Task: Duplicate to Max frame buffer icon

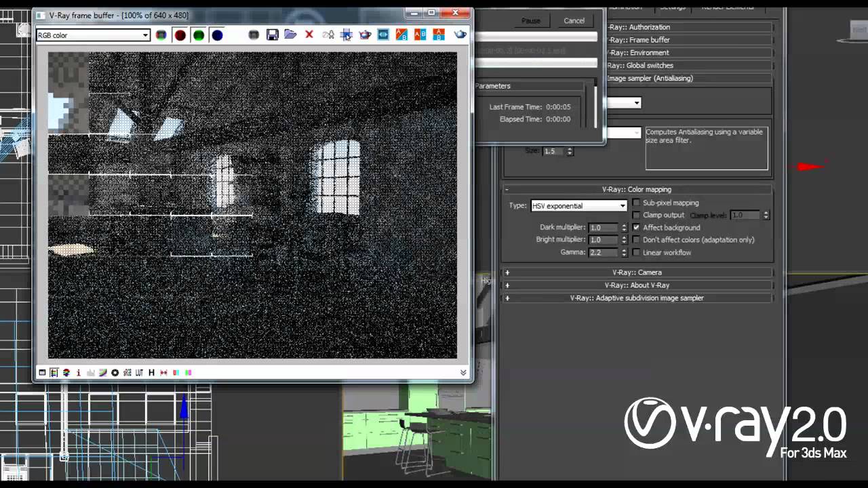Action: click(328, 35)
